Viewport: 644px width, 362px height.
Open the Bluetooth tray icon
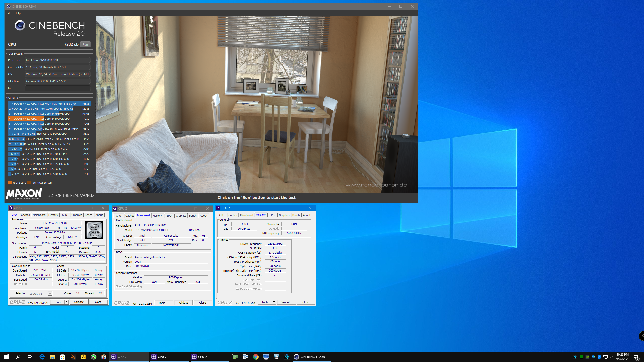tap(599, 357)
